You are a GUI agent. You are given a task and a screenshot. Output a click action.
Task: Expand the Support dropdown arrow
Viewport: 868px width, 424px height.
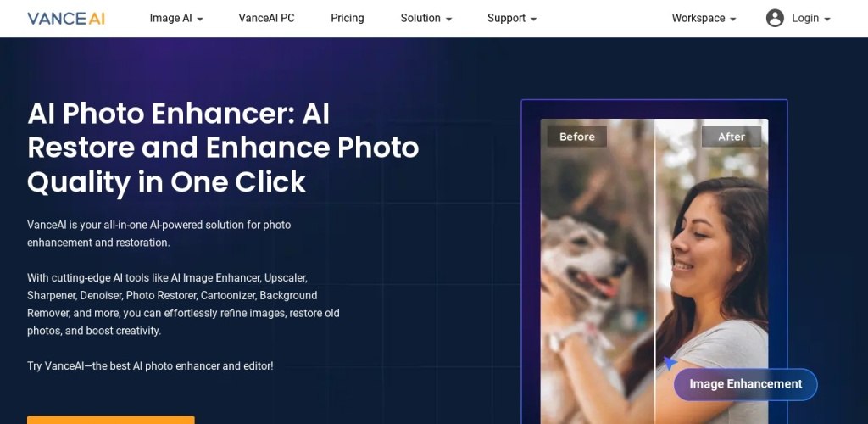[x=533, y=19]
